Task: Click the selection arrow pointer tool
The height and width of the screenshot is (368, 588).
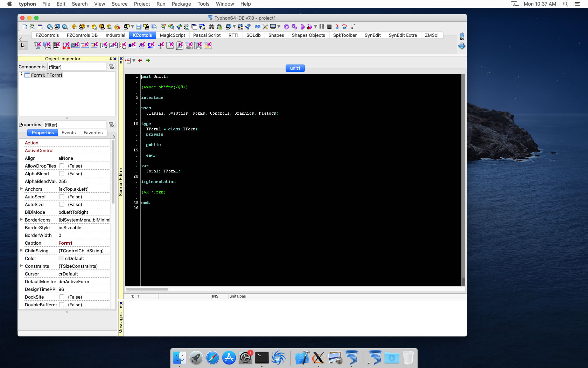Action: (23, 46)
